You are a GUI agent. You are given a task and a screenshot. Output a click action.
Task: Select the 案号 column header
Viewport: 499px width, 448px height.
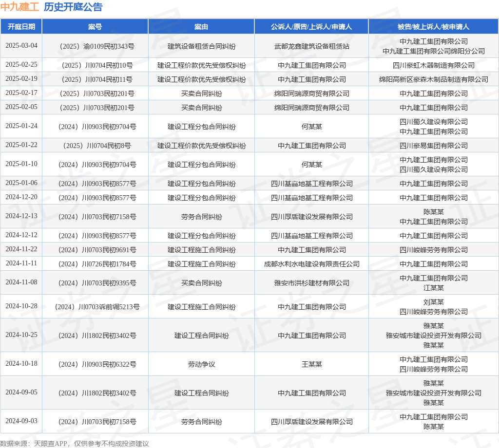click(95, 27)
